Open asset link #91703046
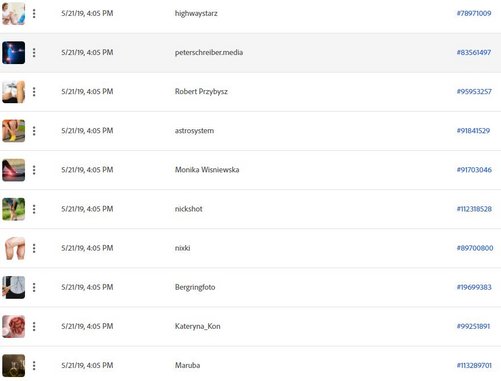The image size is (501, 381). pos(474,170)
